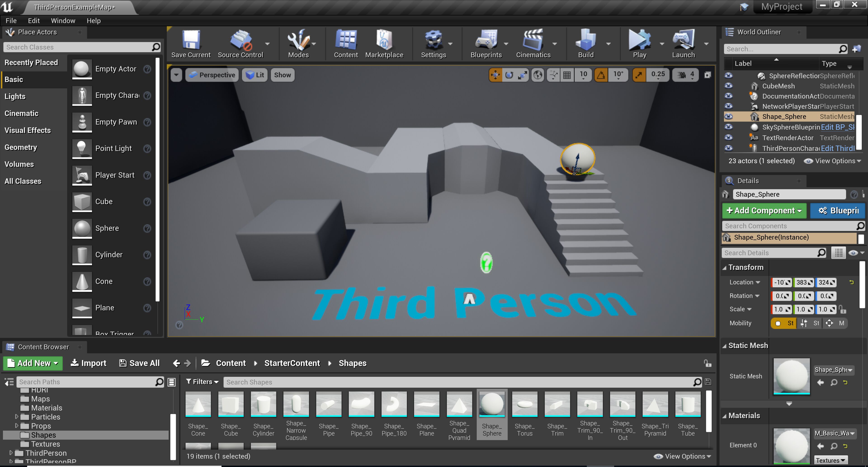Open the Filters dropdown in Content Browser
This screenshot has width=868, height=467.
coord(202,382)
